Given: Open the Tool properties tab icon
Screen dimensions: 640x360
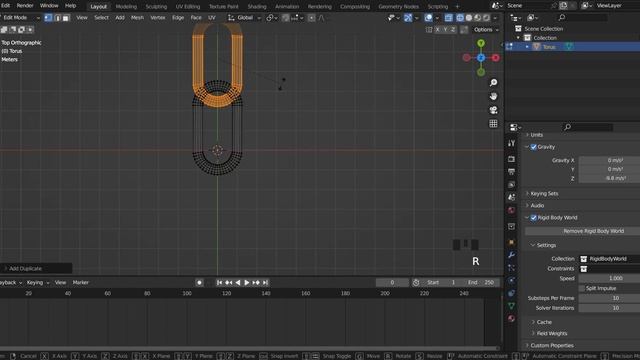Looking at the screenshot, I should pyautogui.click(x=511, y=143).
